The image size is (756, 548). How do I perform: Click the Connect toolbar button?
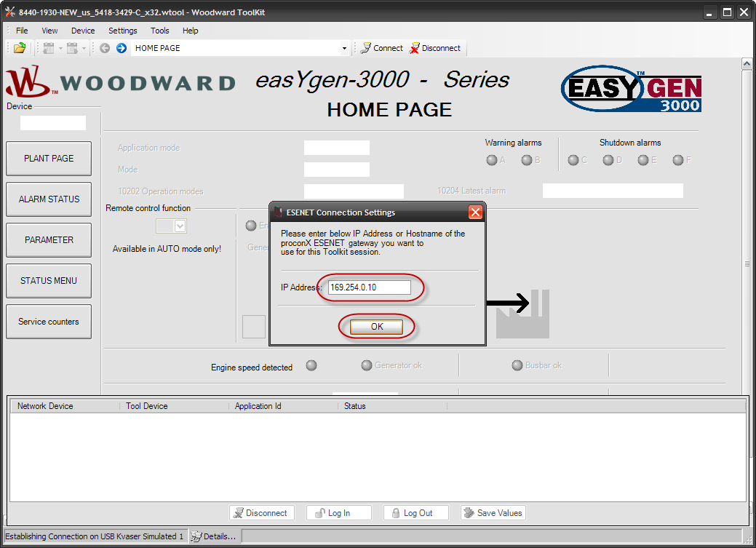(382, 48)
